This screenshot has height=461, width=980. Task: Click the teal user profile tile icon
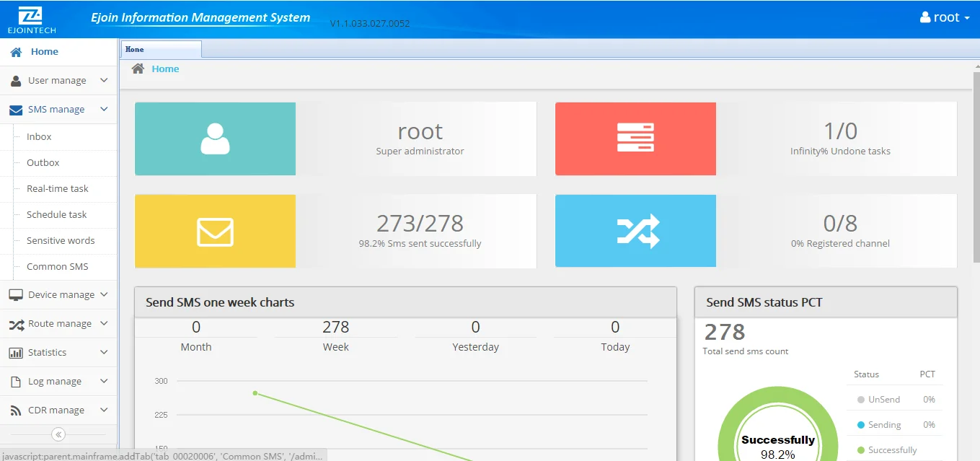pos(215,139)
